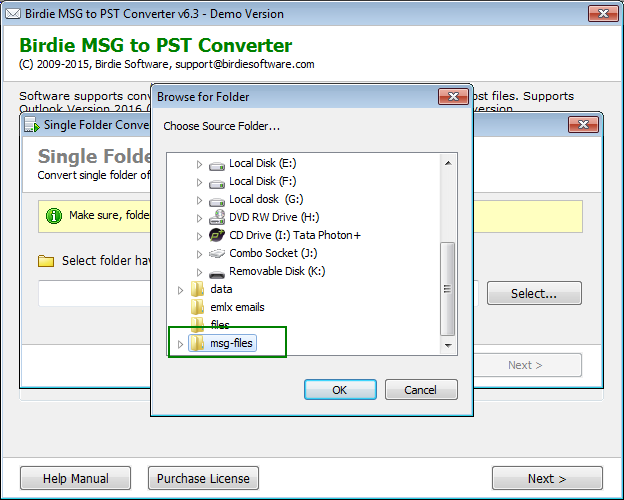Click the Local Disk (E:) drive icon
Screen dimensions: 624x500
[x=217, y=165]
